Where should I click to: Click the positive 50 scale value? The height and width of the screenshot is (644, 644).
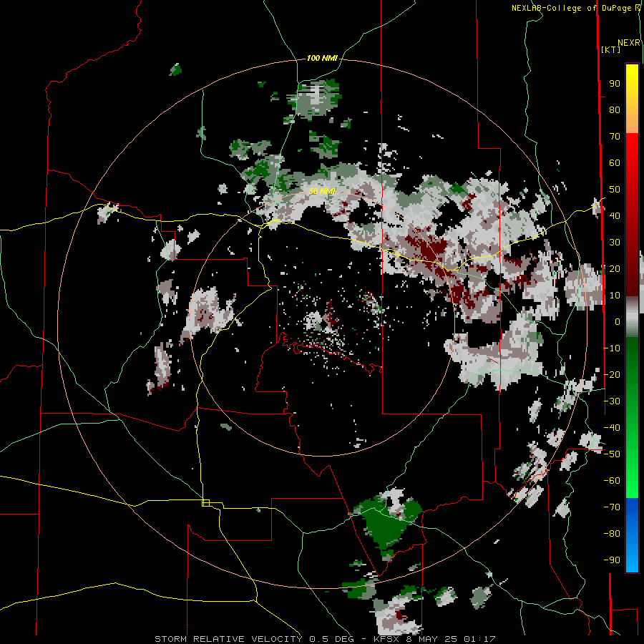(615, 190)
